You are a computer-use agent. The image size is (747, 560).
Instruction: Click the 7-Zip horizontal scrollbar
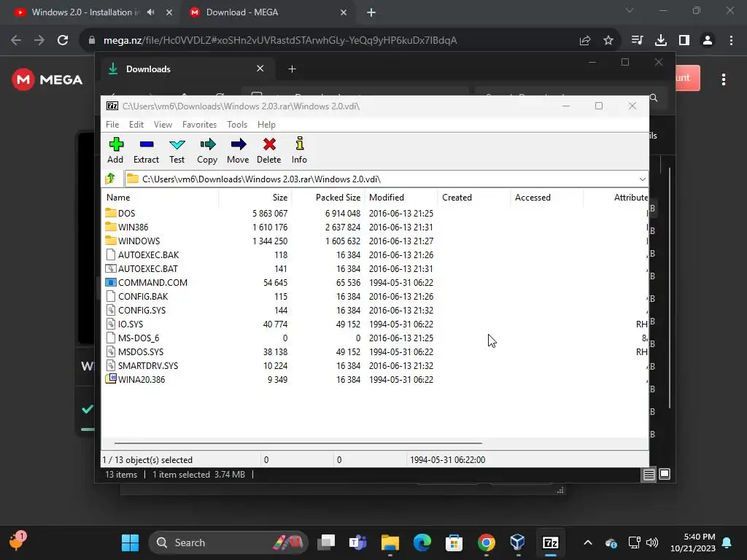coord(298,443)
